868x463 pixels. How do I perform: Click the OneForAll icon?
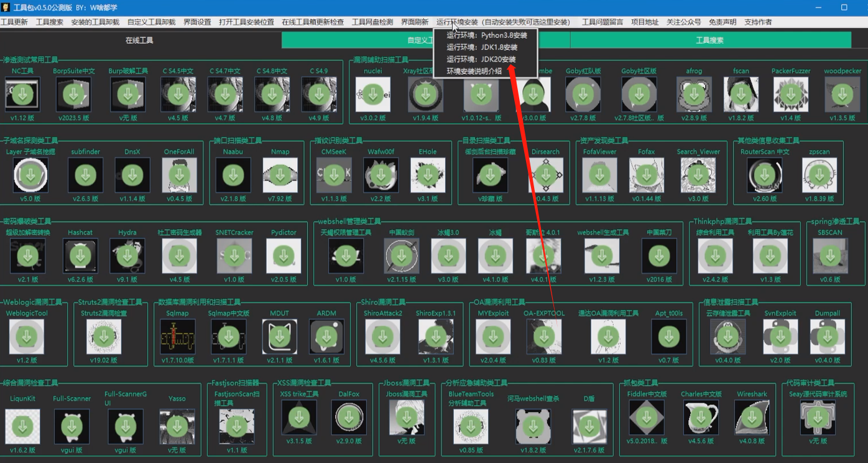179,175
